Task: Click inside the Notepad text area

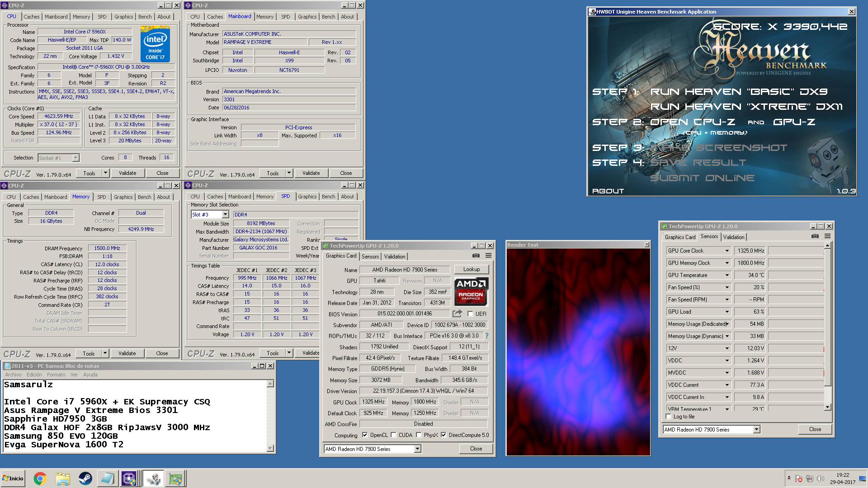Action: click(x=135, y=416)
